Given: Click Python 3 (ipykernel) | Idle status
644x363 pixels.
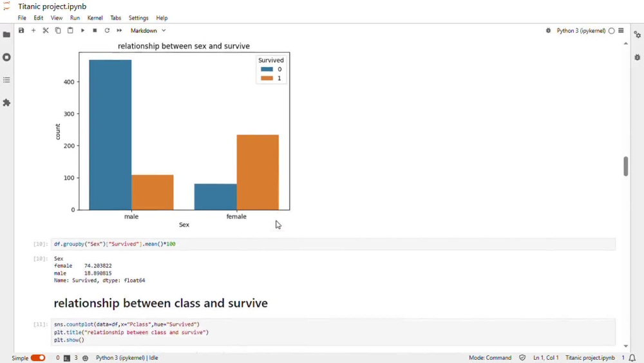Looking at the screenshot, I should (127, 358).
